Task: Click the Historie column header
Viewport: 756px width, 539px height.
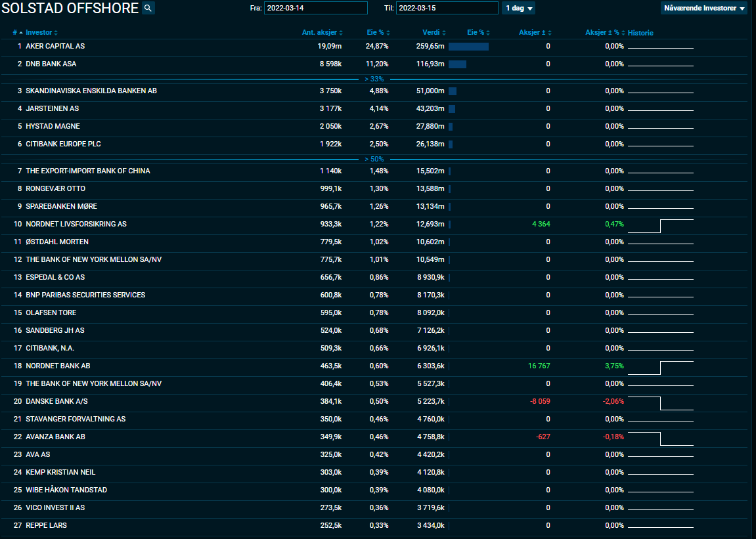Action: (x=640, y=33)
